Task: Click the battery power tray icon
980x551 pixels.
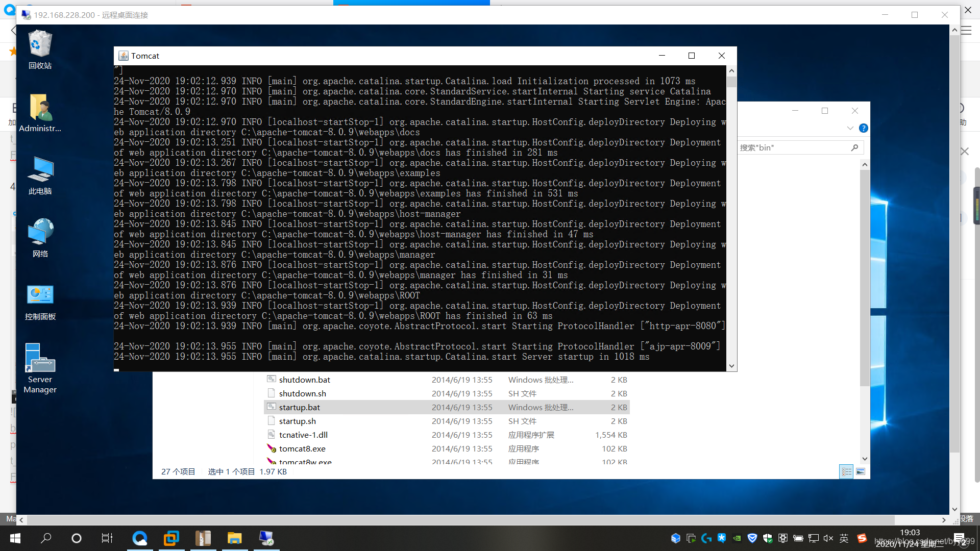Action: 798,538
